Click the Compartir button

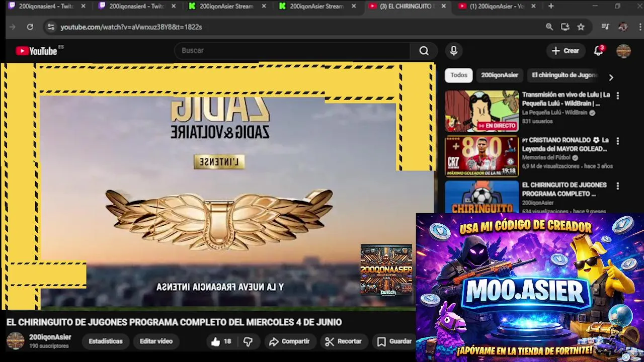click(289, 341)
